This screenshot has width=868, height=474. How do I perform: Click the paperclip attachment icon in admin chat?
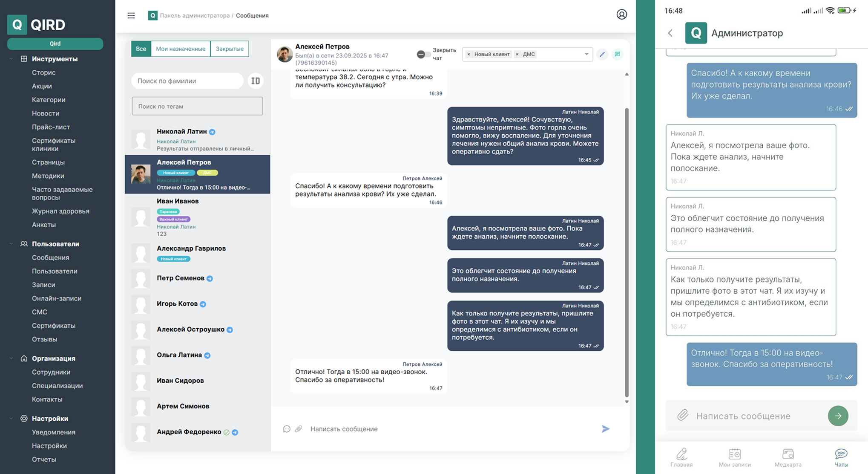(x=299, y=429)
